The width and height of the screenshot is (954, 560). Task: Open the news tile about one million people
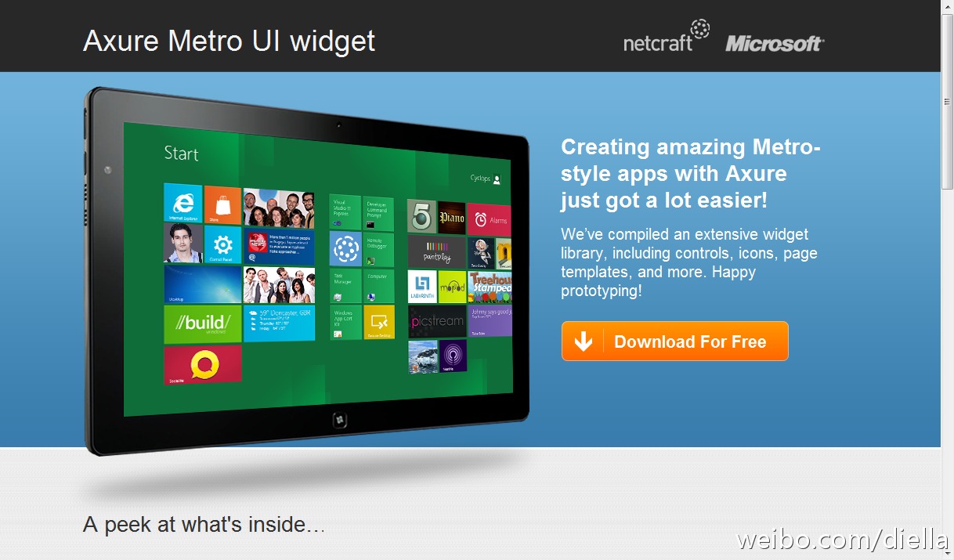pyautogui.click(x=279, y=247)
